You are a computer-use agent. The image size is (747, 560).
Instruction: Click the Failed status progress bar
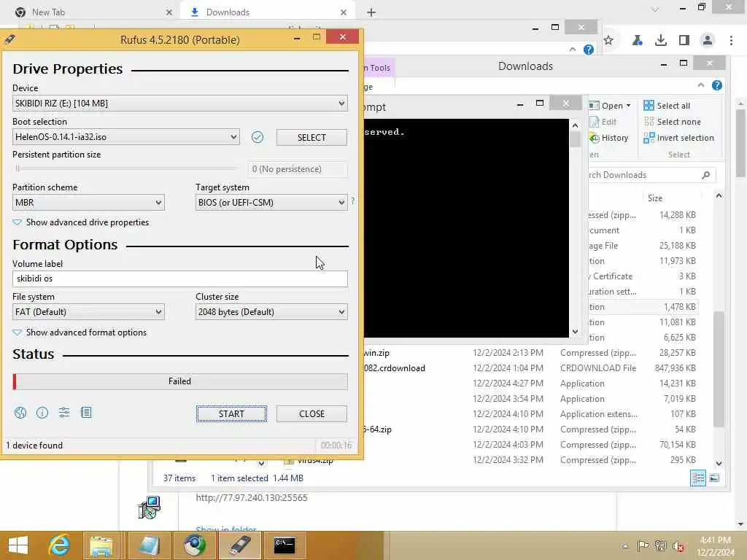pyautogui.click(x=179, y=381)
